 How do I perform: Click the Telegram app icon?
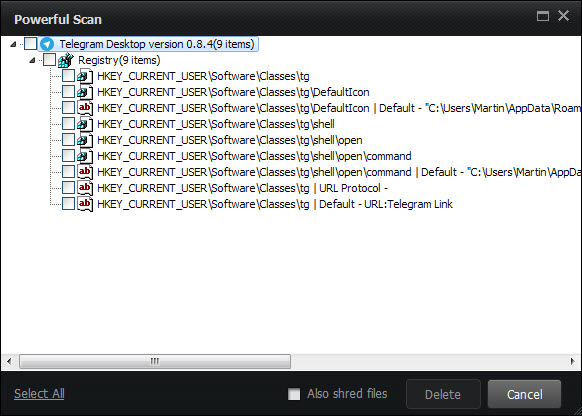tap(47, 44)
